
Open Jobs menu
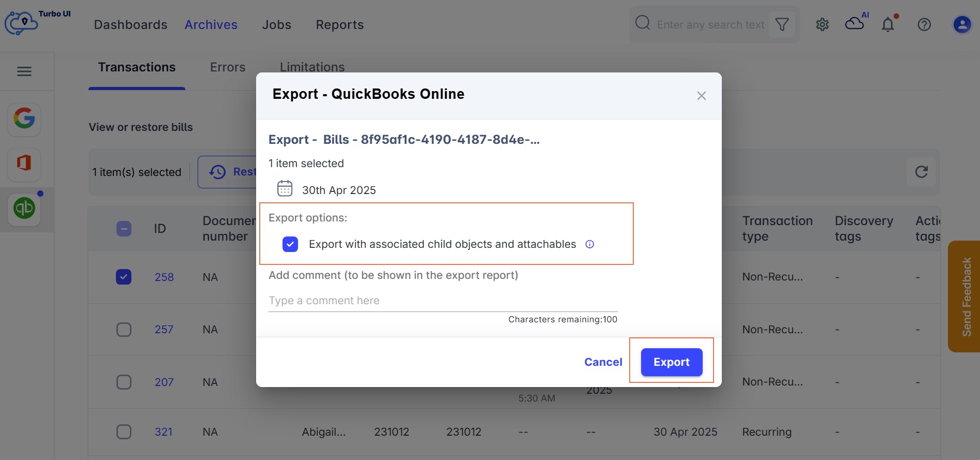point(277,25)
